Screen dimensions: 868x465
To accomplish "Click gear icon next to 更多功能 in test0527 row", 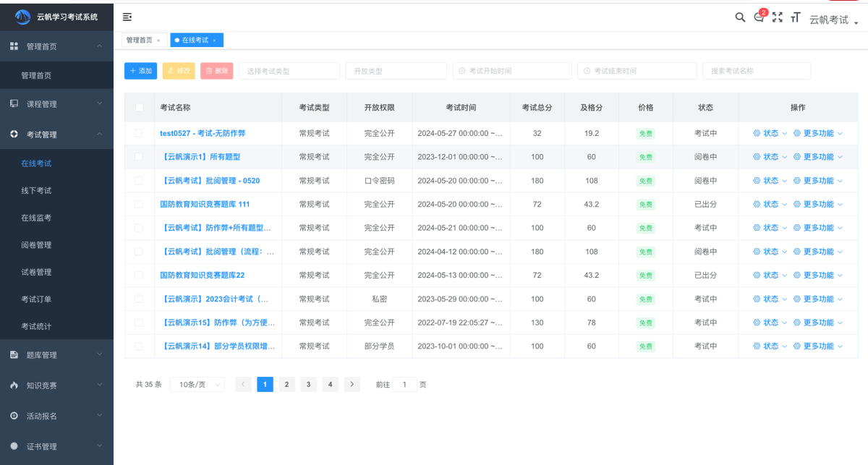I will (x=797, y=133).
